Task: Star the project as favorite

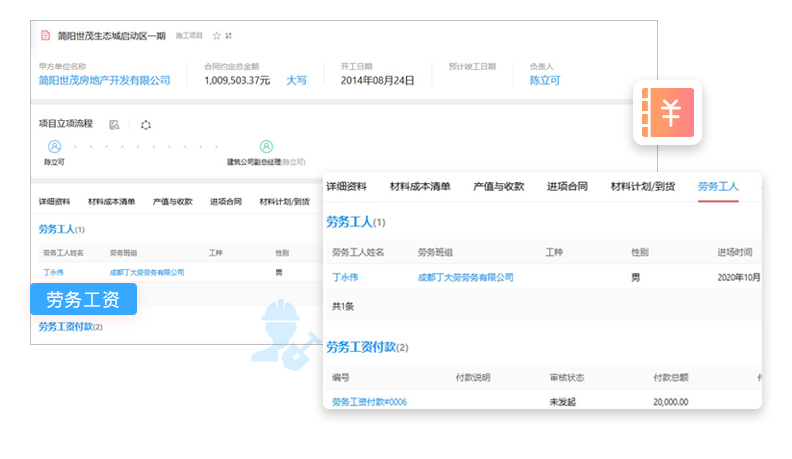Action: point(216,35)
